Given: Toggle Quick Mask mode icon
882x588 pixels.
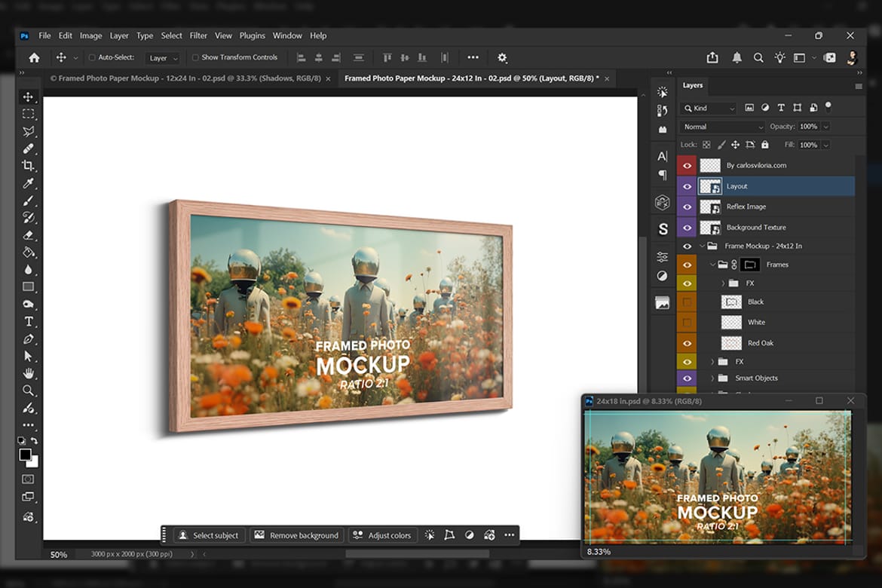Looking at the screenshot, I should 28,479.
